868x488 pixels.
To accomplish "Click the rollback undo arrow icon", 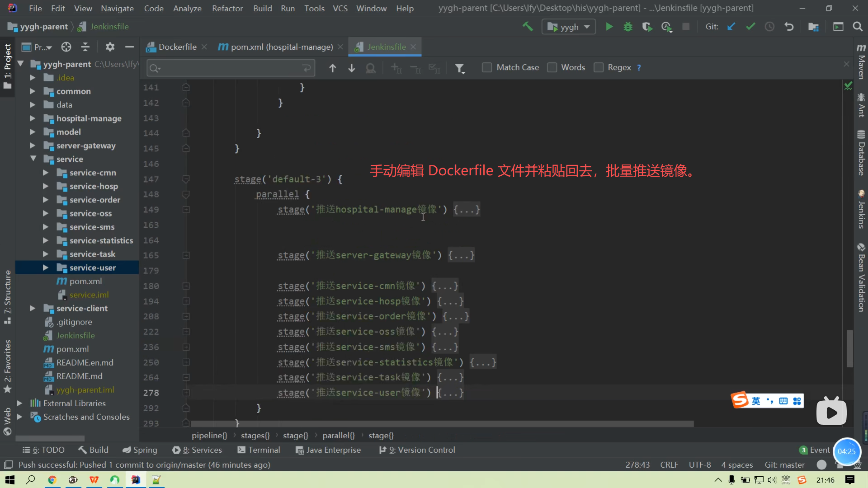I will point(789,27).
